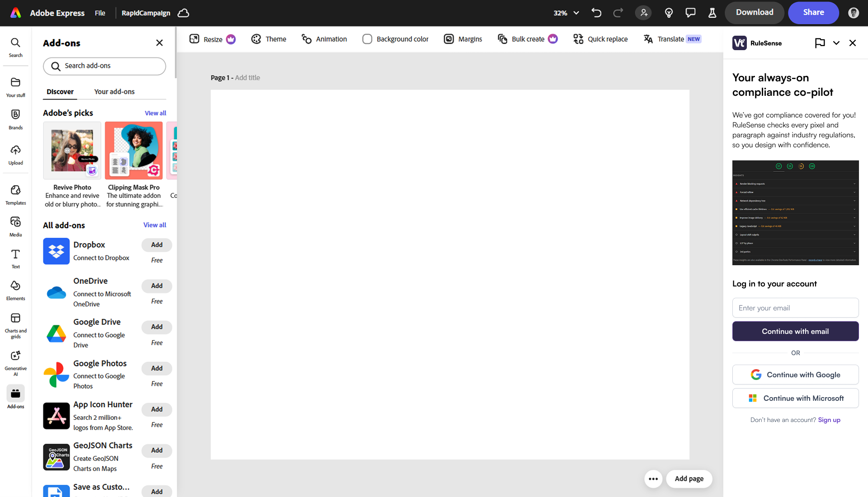Click the Sign up link
868x497 pixels.
tap(829, 420)
